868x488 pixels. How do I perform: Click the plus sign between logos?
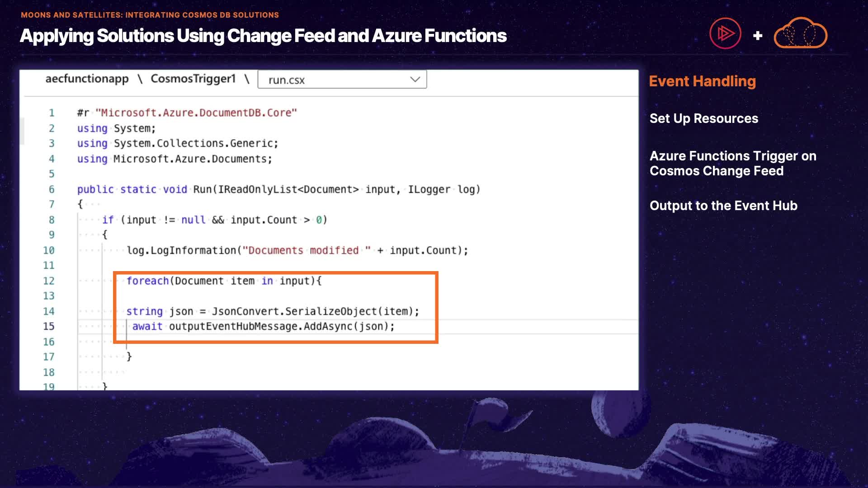758,36
